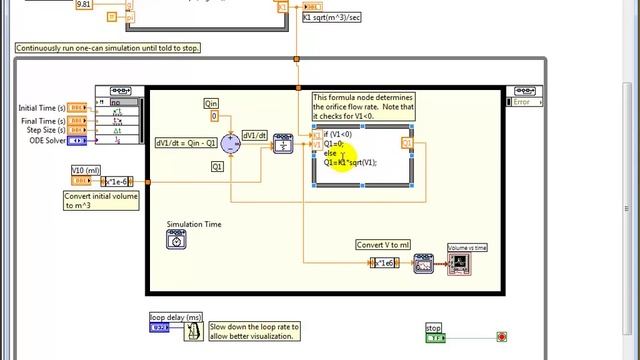Image resolution: width=640 pixels, height=360 pixels.
Task: Click the 'if (V1<0)' formula line
Action: (338, 134)
